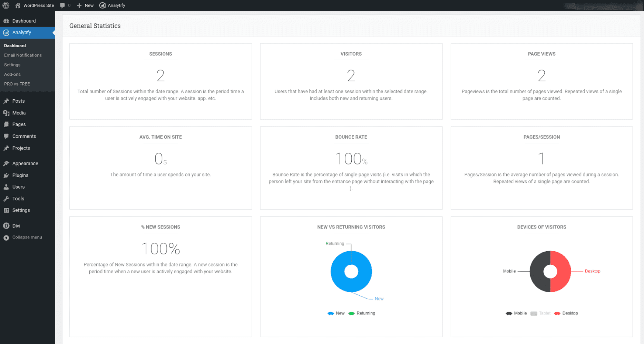Open Analytify Add-ons submenu item
This screenshot has width=644, height=344.
tap(12, 74)
